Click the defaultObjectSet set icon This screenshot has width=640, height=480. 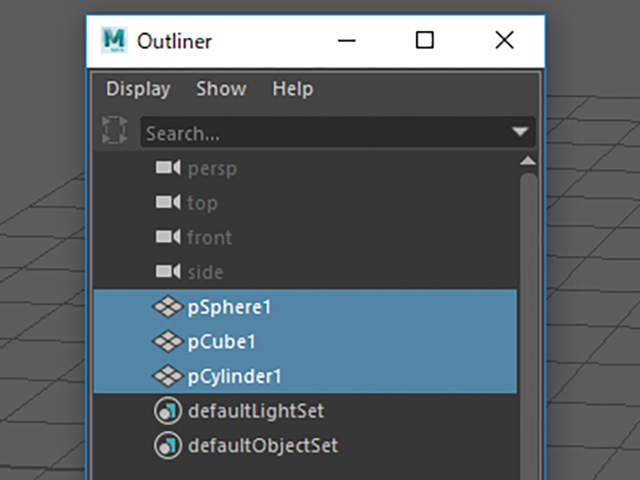coord(168,445)
